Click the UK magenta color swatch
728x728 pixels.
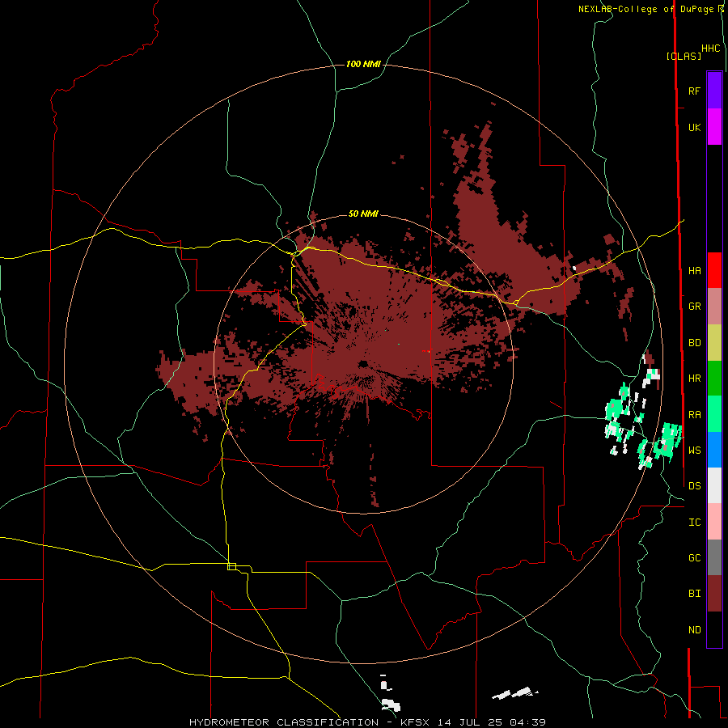tap(714, 127)
